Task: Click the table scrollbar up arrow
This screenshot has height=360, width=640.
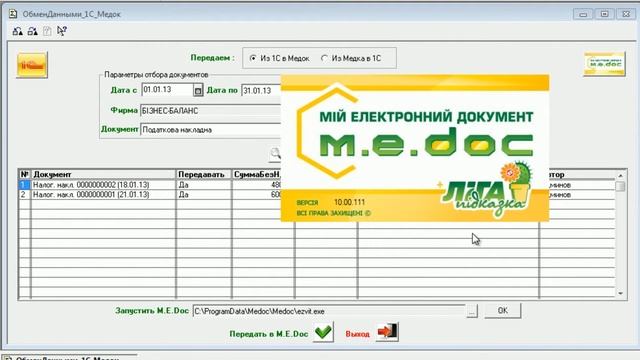Action: tap(620, 175)
